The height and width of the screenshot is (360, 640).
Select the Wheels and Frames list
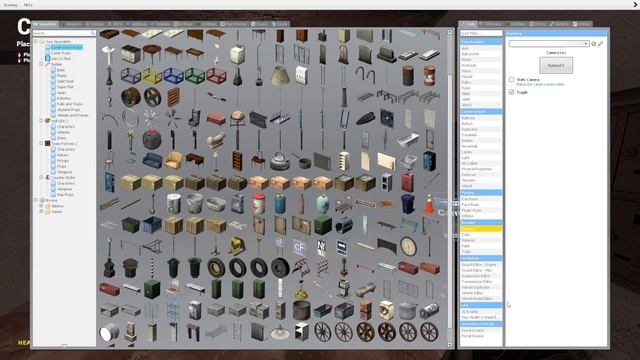coord(73,116)
